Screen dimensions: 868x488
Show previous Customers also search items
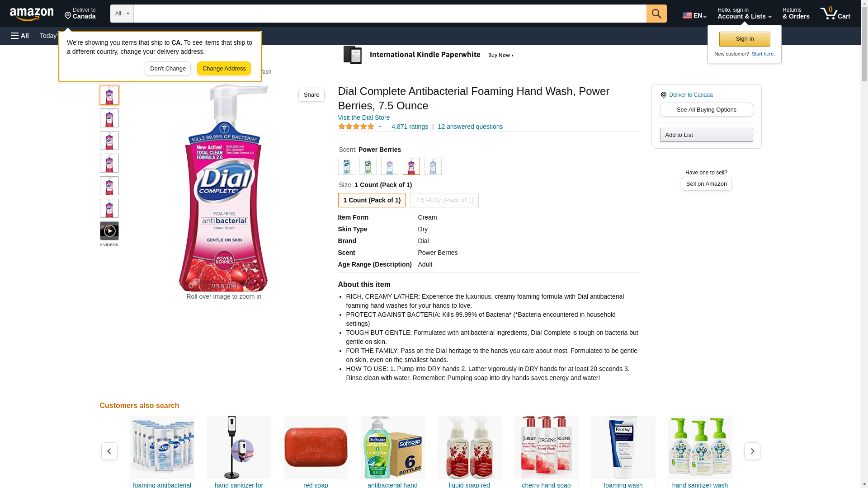tap(109, 451)
